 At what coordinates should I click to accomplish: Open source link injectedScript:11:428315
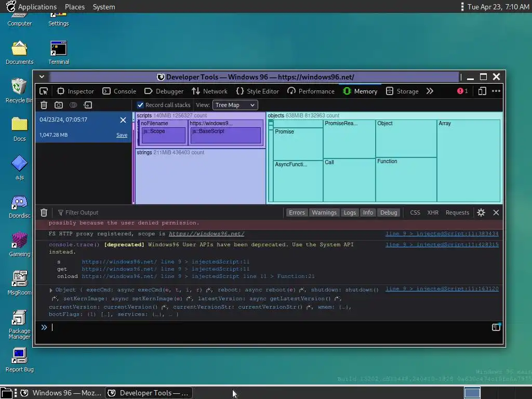[442, 245]
